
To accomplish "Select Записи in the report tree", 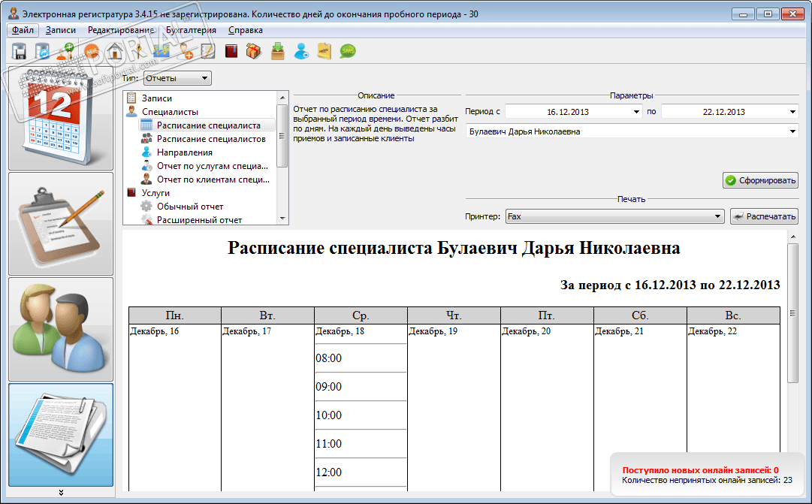I will point(157,98).
